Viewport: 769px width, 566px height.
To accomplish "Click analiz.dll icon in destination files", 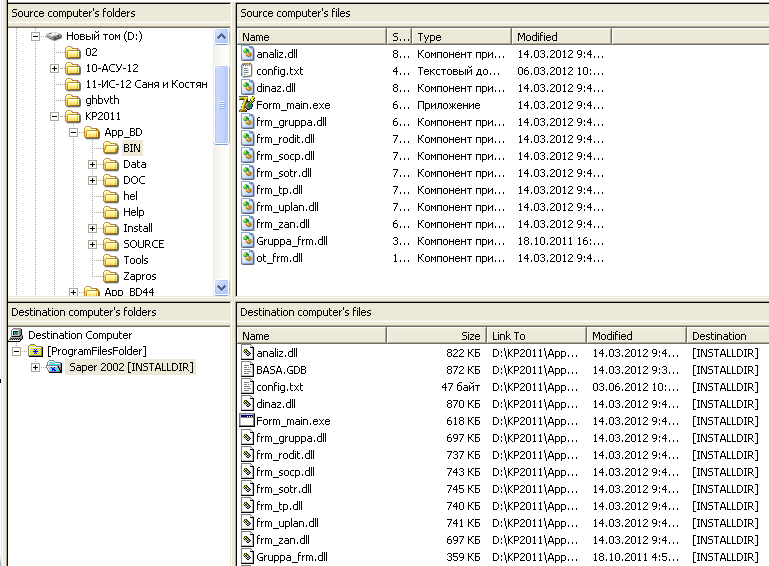I will (x=248, y=353).
